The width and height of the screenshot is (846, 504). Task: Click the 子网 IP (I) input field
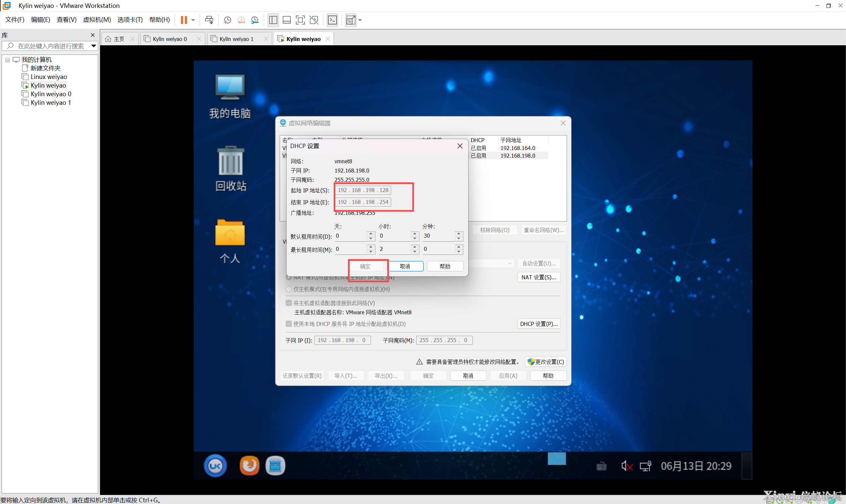[x=342, y=340]
